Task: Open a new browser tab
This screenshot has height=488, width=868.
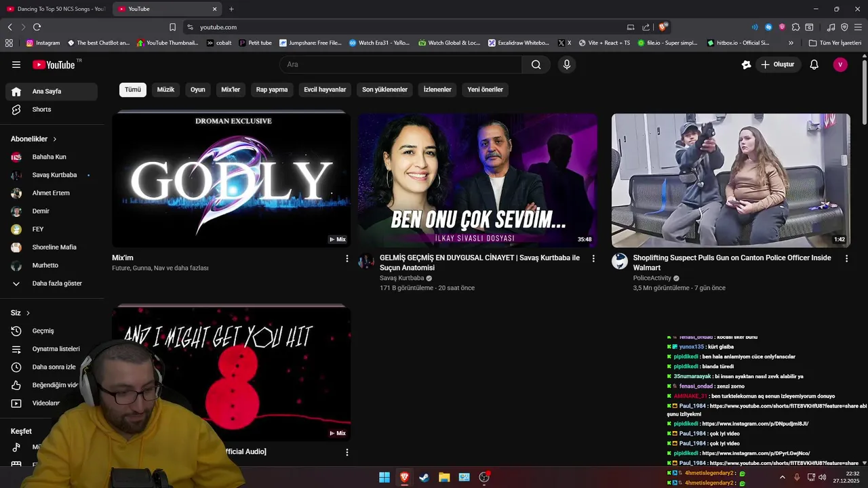Action: pos(231,9)
